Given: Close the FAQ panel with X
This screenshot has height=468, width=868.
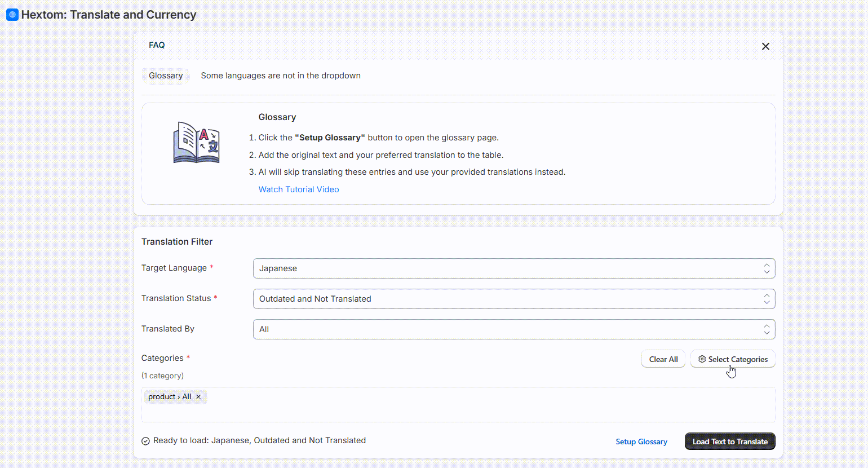Looking at the screenshot, I should click(x=765, y=46).
